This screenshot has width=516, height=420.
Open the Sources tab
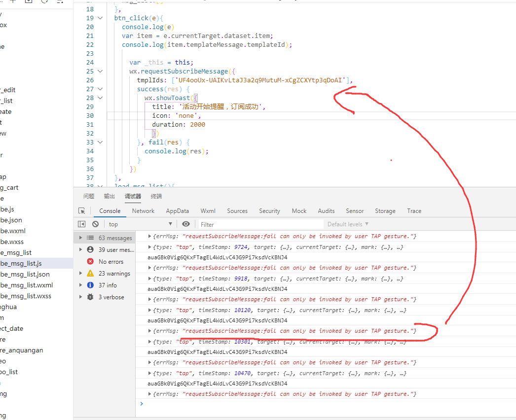click(x=237, y=211)
